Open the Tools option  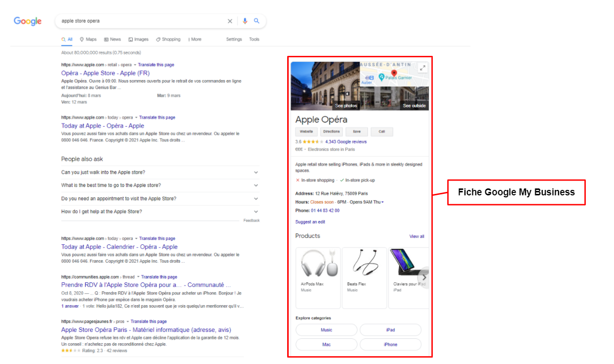point(254,40)
